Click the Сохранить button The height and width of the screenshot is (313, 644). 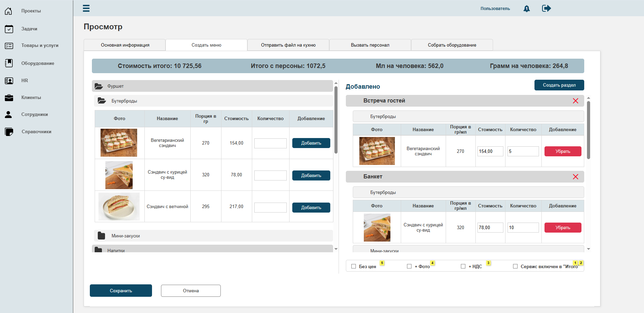click(121, 291)
